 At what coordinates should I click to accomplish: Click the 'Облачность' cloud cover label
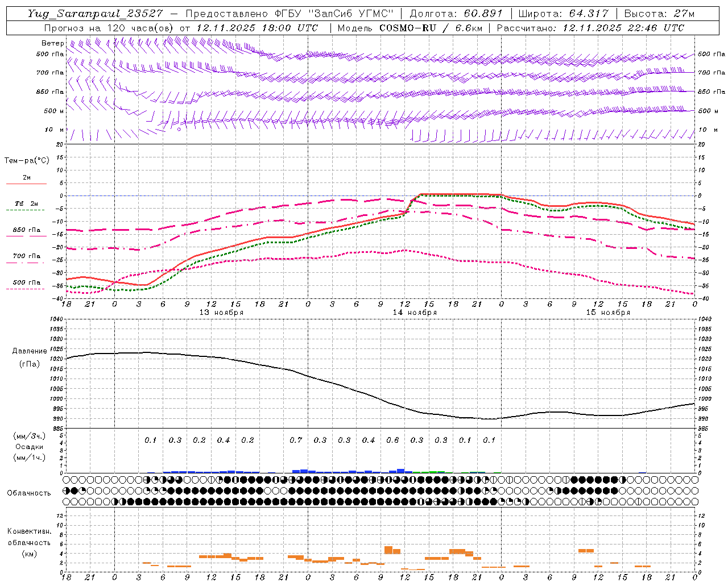(29, 493)
